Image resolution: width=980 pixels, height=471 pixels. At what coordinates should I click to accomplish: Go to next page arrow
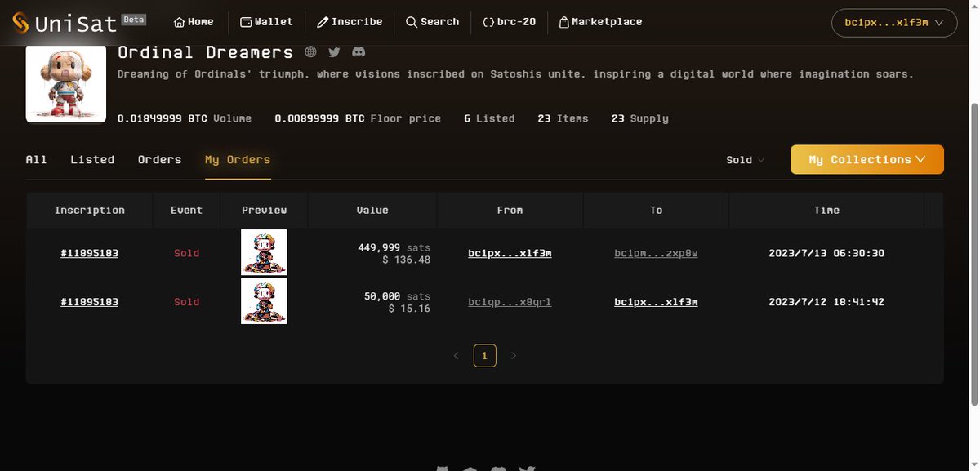pos(514,356)
